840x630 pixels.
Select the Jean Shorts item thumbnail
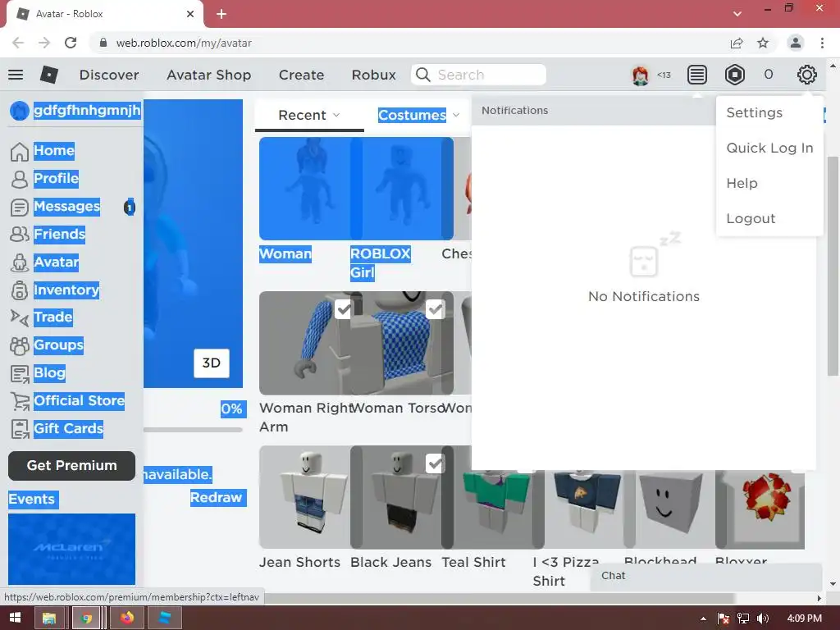pyautogui.click(x=304, y=497)
